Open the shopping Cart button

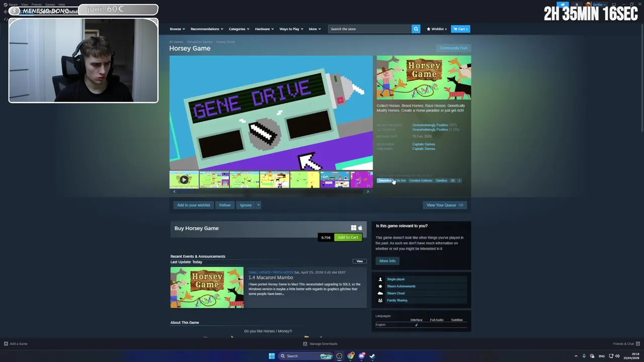(x=460, y=29)
